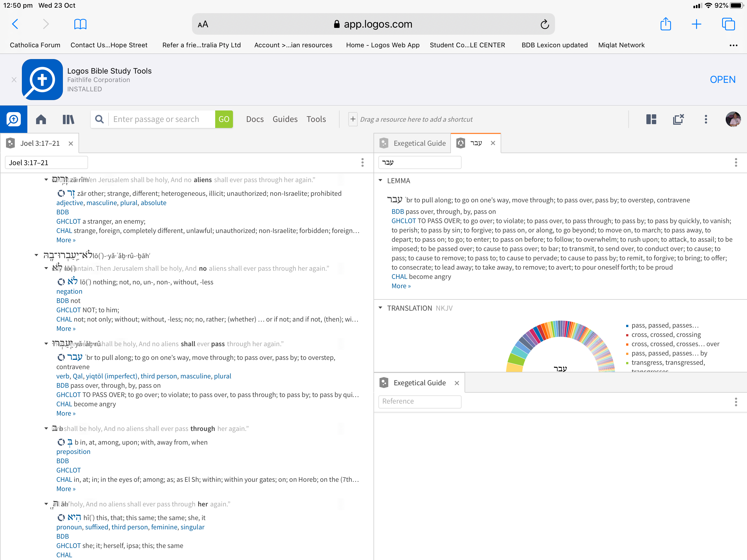Click the Logos Bible Study Tools app icon
Viewport: 747px width, 560px height.
click(x=42, y=79)
